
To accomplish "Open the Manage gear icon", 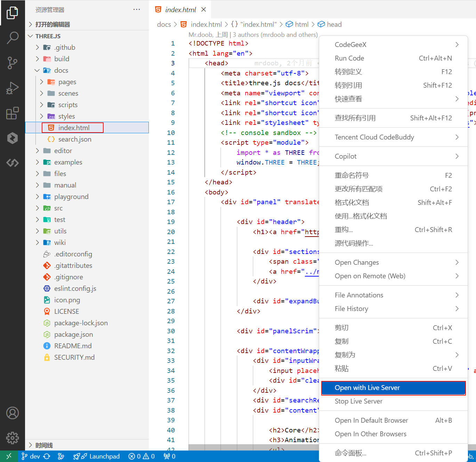I will pos(13,438).
